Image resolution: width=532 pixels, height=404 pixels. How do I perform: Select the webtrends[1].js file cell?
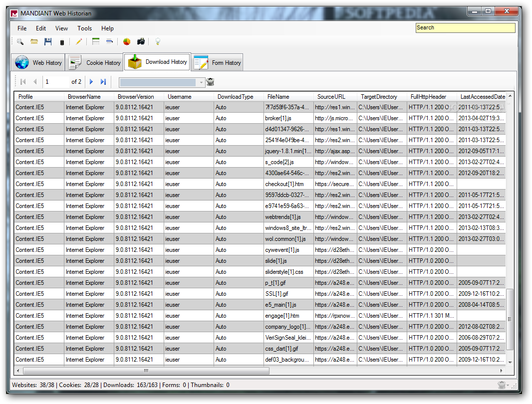tap(288, 217)
